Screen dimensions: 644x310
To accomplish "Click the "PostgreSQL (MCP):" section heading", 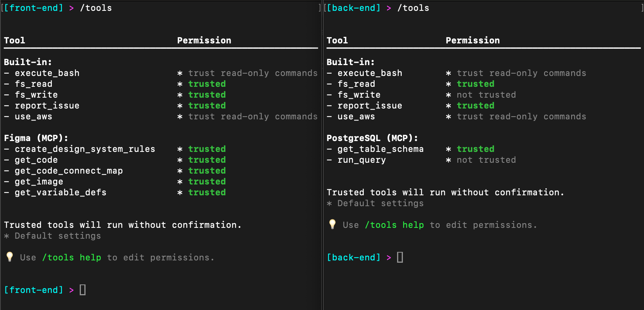I will (x=372, y=138).
